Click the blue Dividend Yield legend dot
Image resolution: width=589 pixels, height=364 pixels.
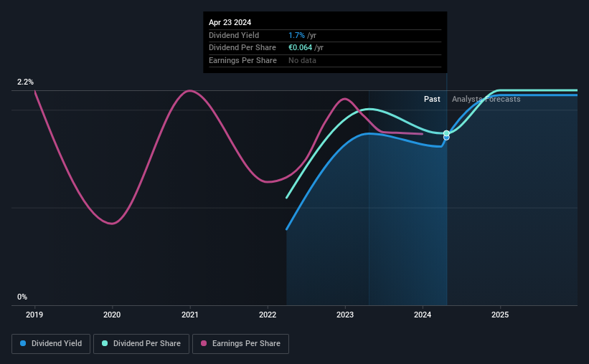pos(23,343)
